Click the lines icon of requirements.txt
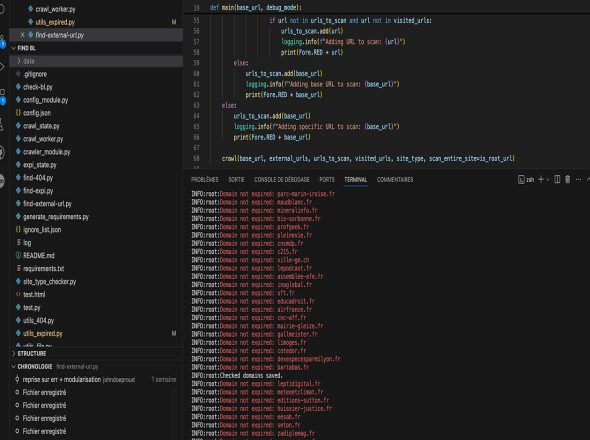590x440 pixels. (18, 268)
